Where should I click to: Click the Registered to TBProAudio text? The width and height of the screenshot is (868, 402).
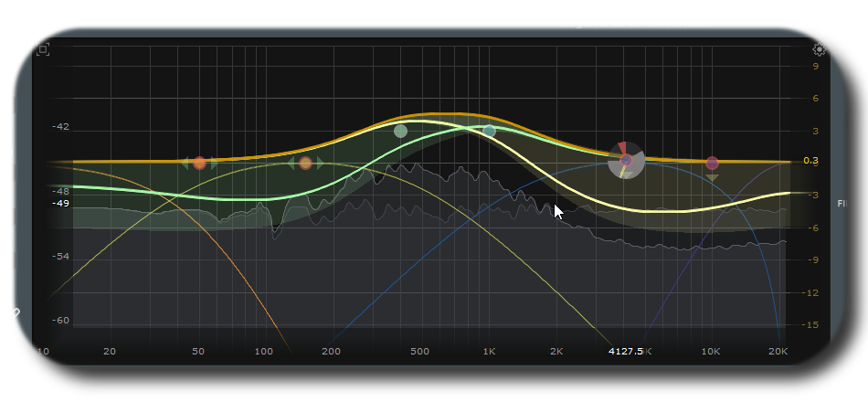pos(637,23)
